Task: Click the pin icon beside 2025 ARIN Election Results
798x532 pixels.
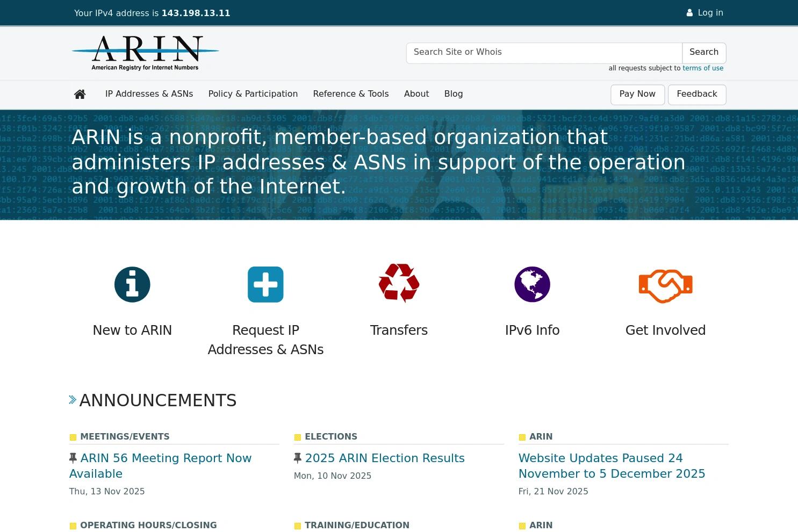Action: [298, 458]
